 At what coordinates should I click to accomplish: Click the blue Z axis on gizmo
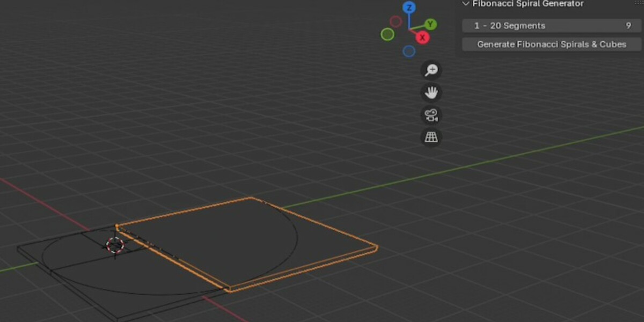[x=409, y=8]
